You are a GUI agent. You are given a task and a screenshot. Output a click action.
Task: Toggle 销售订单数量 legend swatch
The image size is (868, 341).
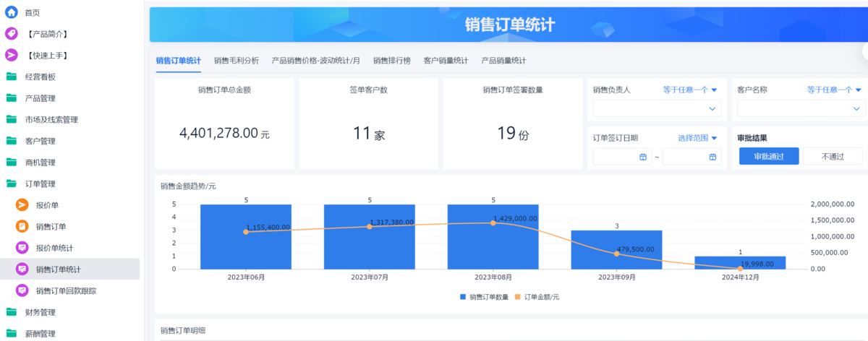[463, 297]
